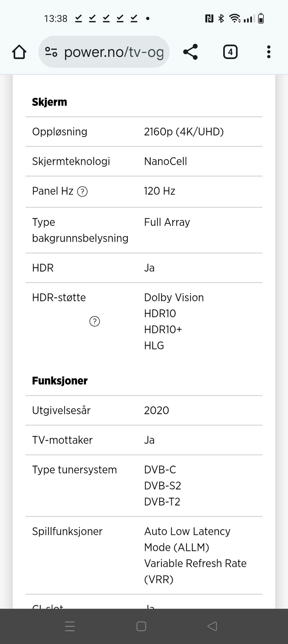Image resolution: width=288 pixels, height=644 pixels.
Task: Tap the Wi-Fi status icon
Action: click(235, 19)
